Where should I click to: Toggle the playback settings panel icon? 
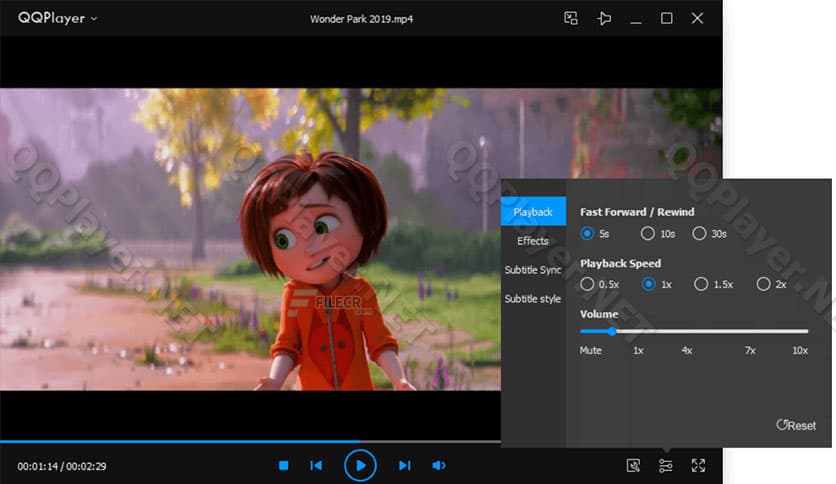coord(665,465)
